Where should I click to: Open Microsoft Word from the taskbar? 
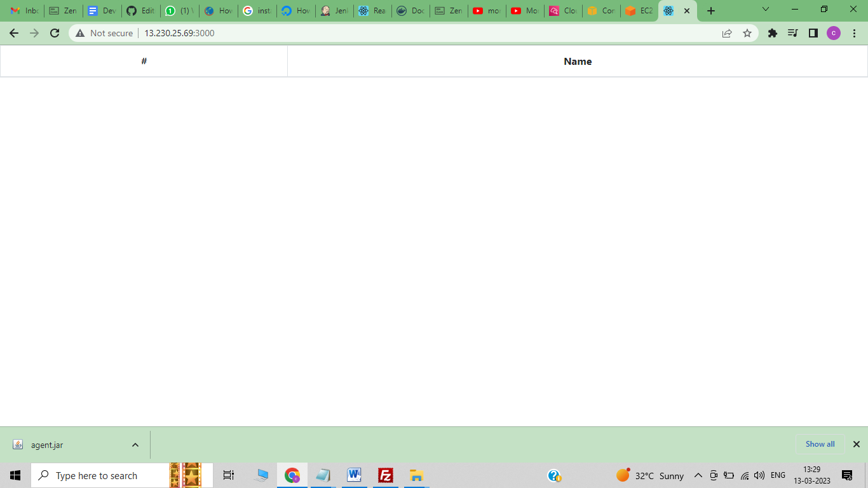point(354,475)
